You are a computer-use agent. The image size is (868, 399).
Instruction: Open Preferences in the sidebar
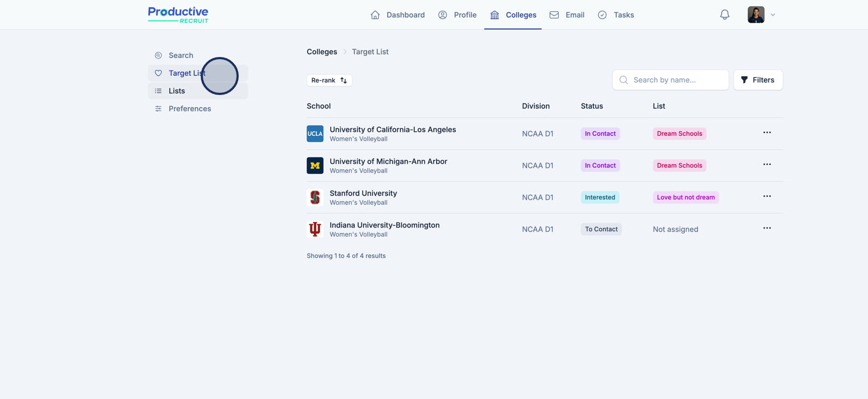pyautogui.click(x=198, y=109)
